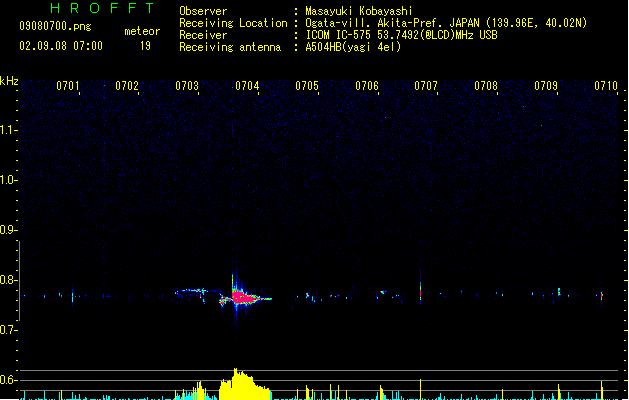Click the 0702 time marker

(x=127, y=86)
